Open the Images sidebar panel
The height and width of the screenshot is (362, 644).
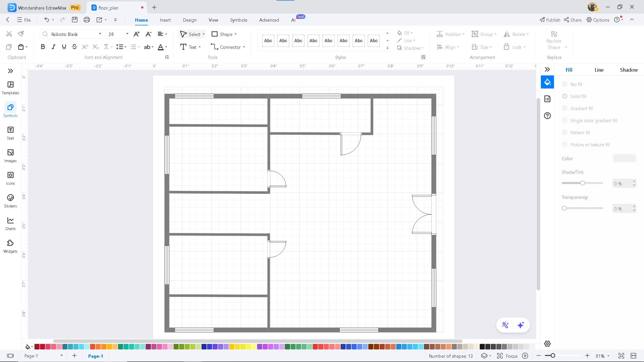[10, 156]
